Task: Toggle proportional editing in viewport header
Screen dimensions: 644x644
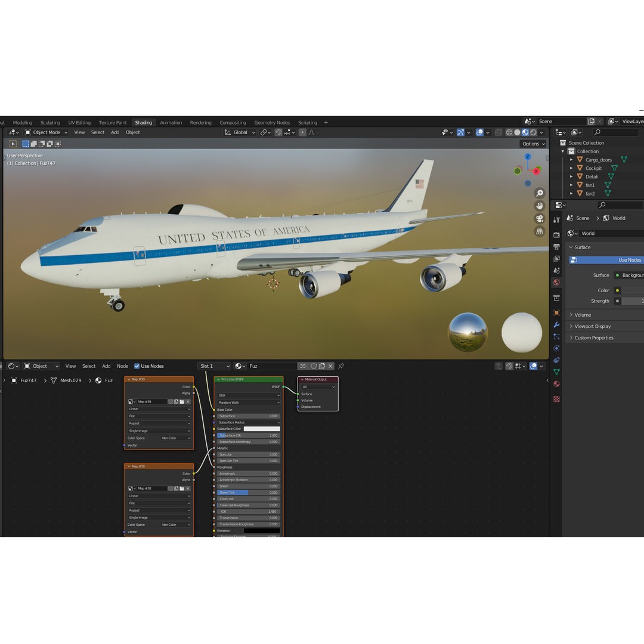Action: click(302, 132)
